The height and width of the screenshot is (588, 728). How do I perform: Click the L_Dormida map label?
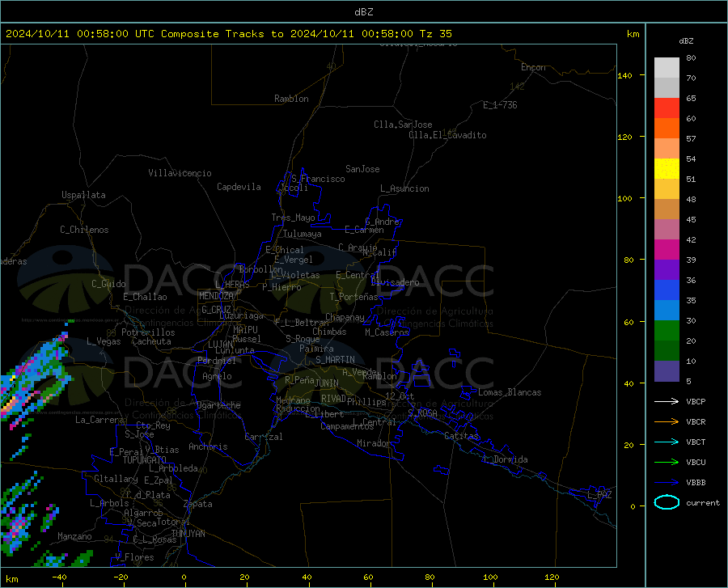[x=506, y=459]
